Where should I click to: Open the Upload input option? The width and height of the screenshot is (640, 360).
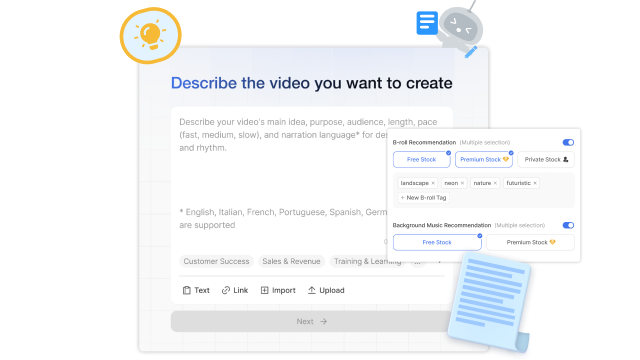[x=326, y=290]
